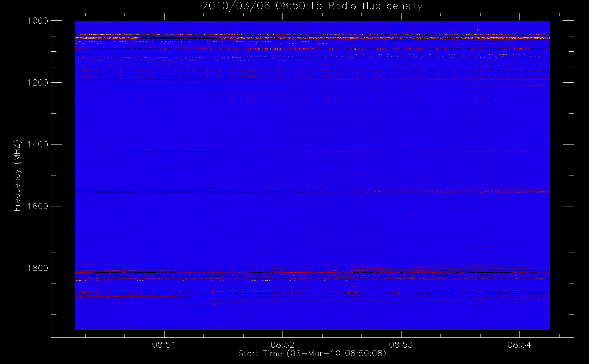Click the bright yellow band near 1050 MHz
The image size is (589, 364).
[312, 37]
